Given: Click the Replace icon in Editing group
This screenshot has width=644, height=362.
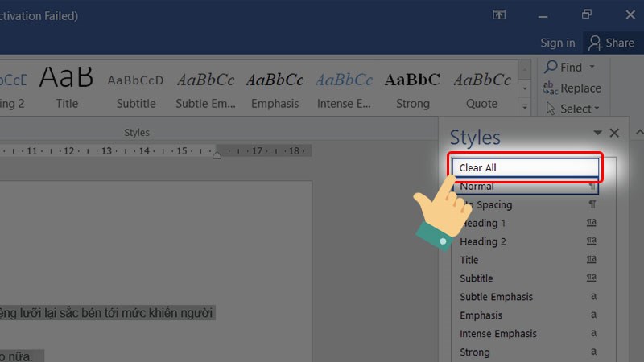Looking at the screenshot, I should [551, 88].
